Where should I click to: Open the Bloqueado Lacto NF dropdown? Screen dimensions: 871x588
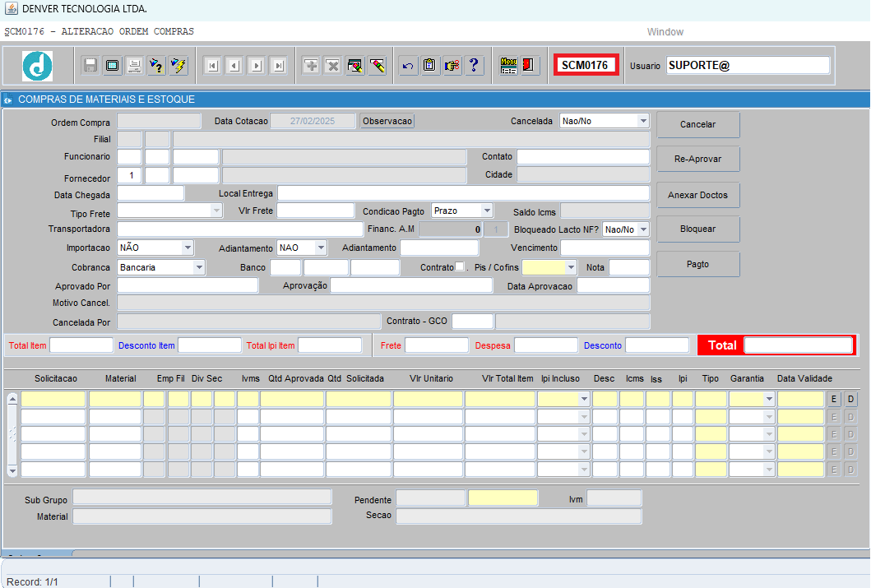click(643, 229)
